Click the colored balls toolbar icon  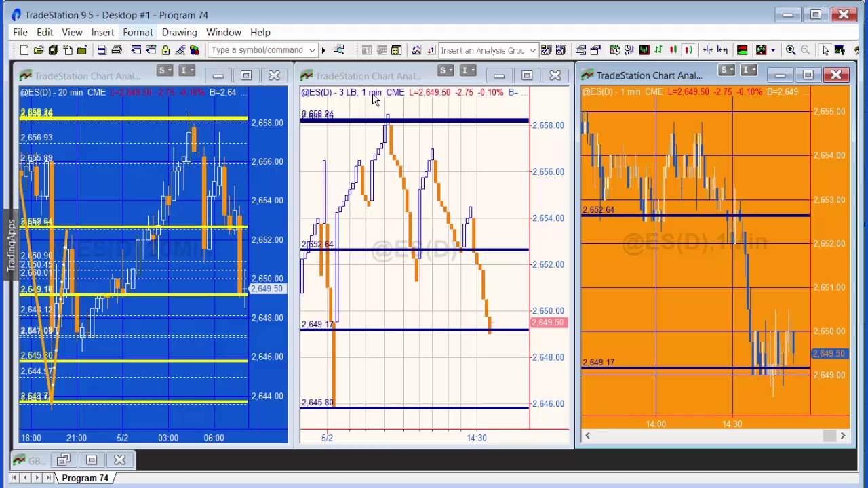195,50
